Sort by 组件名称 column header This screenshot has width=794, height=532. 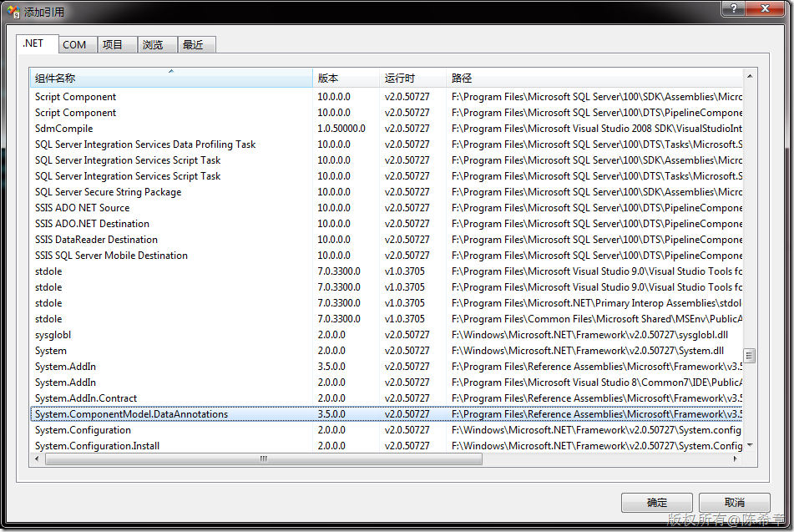171,78
